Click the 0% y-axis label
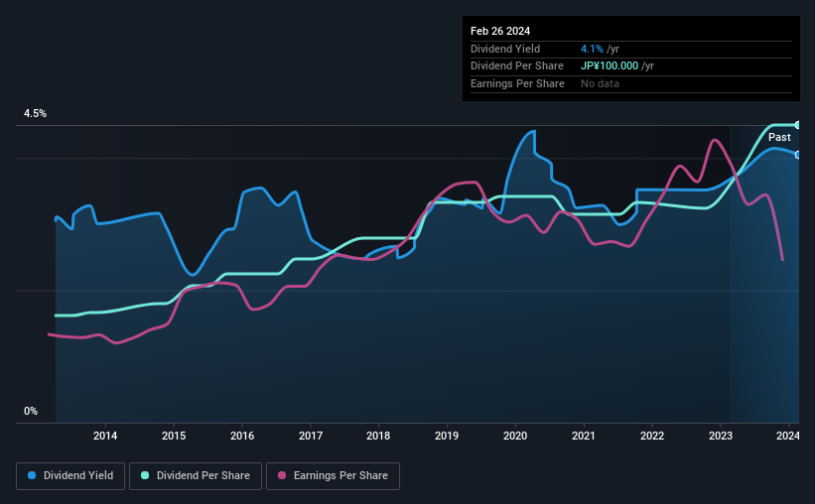The width and height of the screenshot is (815, 504). pyautogui.click(x=31, y=411)
